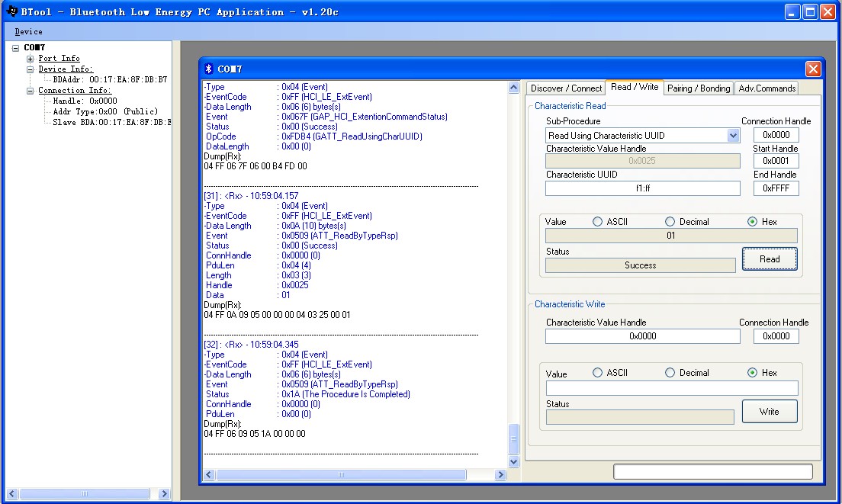Click the log horizontal scroll left arrow
Viewport: 842px width, 504px height.
(x=209, y=474)
